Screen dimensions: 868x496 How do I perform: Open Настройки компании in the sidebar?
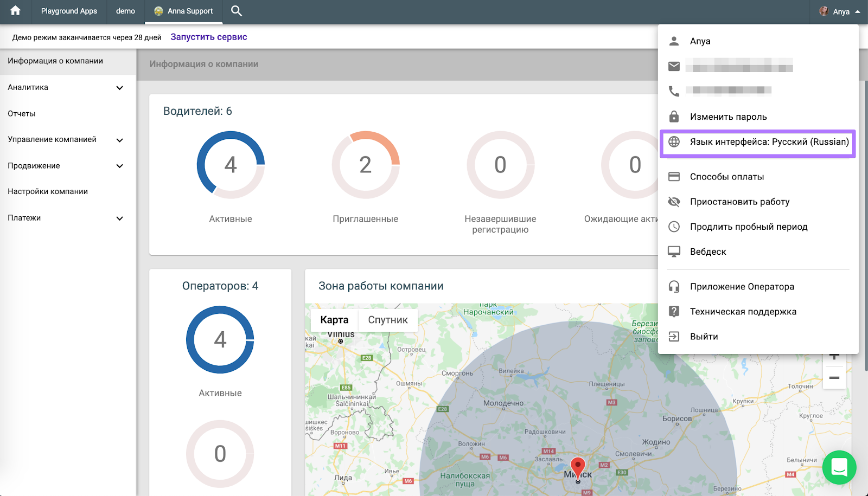pos(48,191)
